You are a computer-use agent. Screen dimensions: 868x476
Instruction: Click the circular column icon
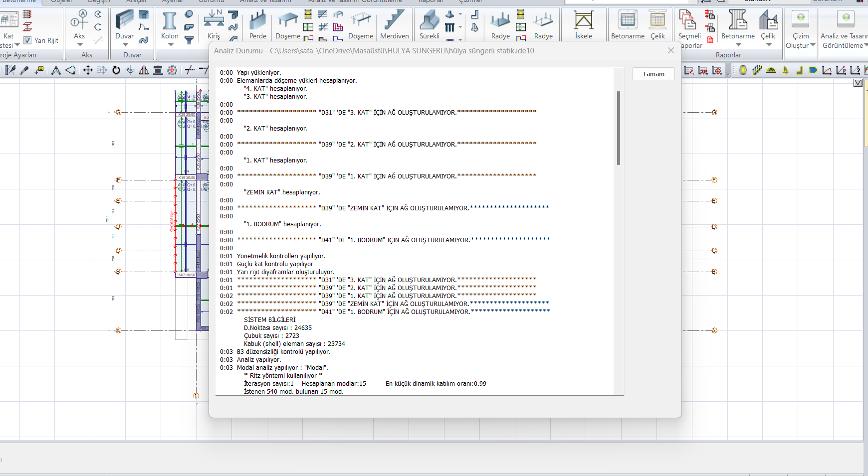[189, 14]
